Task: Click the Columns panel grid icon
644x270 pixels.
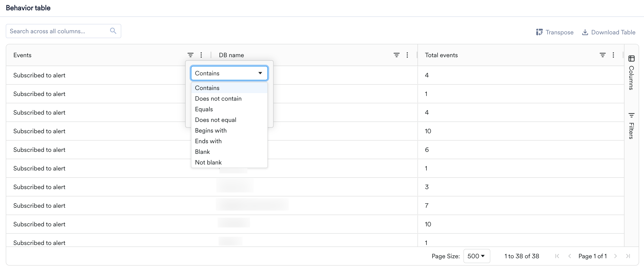Action: tap(632, 59)
